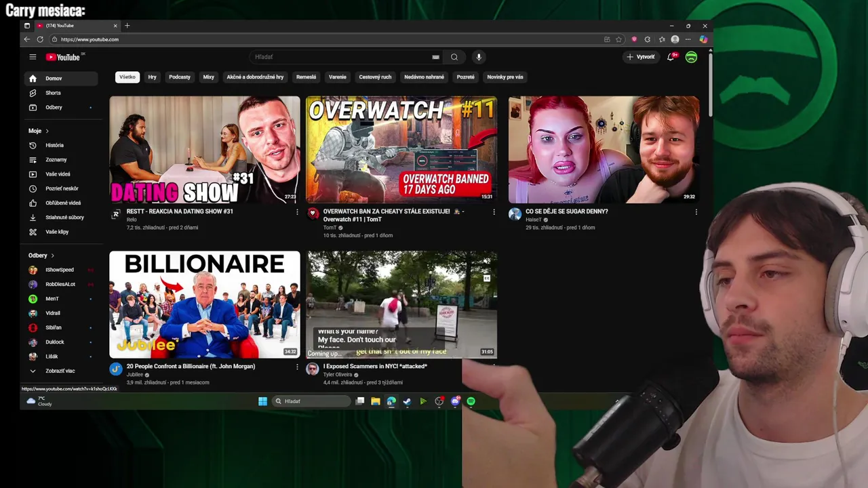Screen dimensions: 868x488
Task: Open TomT channel avatar under Overwatch video
Action: 313,214
